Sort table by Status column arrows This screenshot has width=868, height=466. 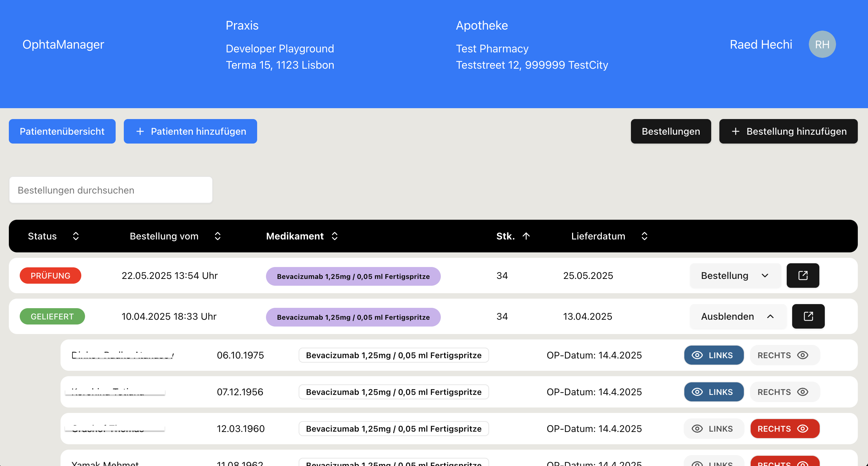coord(76,236)
